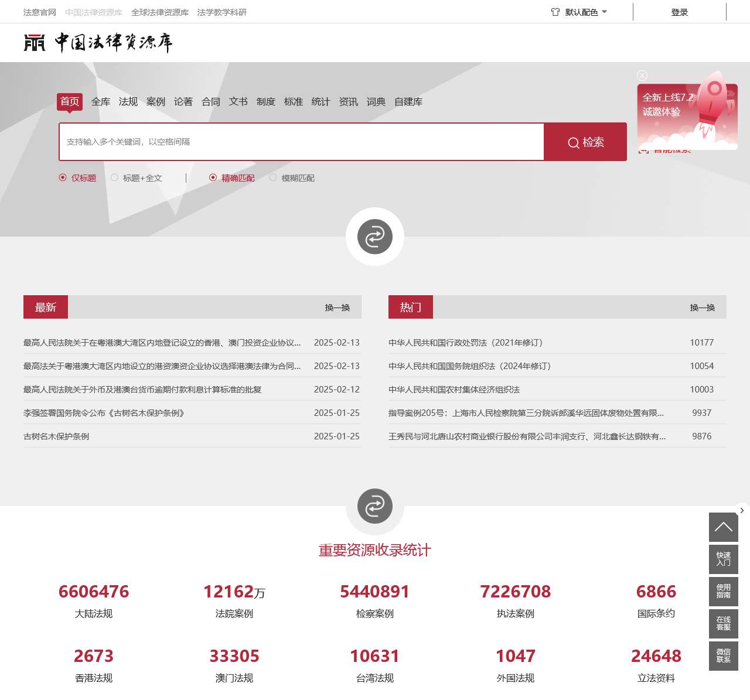Open 中华人民共和国行政处罚法（2021年修订）
This screenshot has width=750, height=700.
[x=468, y=342]
